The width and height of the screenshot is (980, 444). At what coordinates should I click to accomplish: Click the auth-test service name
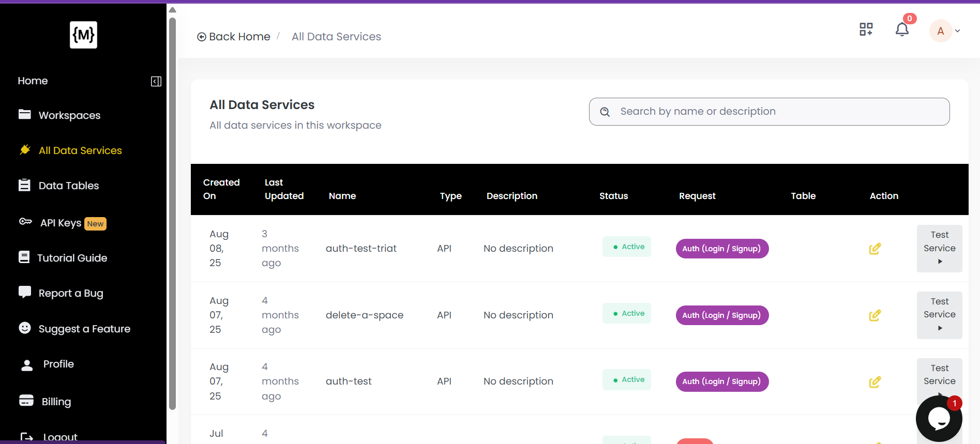[349, 381]
